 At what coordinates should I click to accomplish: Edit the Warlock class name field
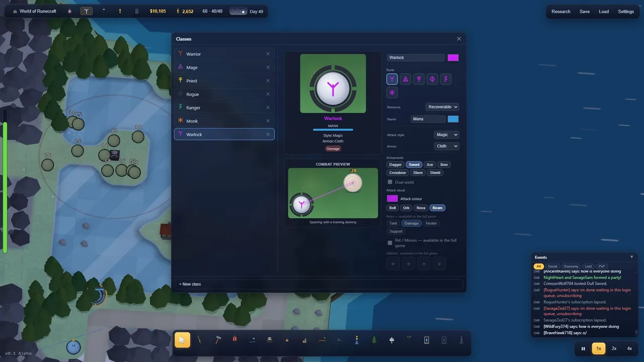[416, 57]
